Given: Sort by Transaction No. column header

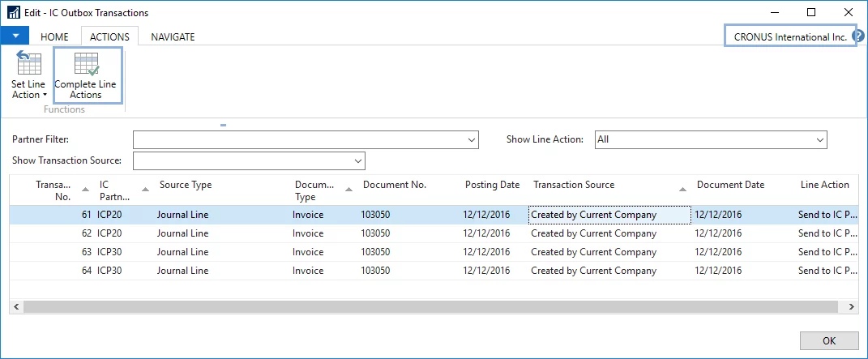Looking at the screenshot, I should tap(54, 190).
